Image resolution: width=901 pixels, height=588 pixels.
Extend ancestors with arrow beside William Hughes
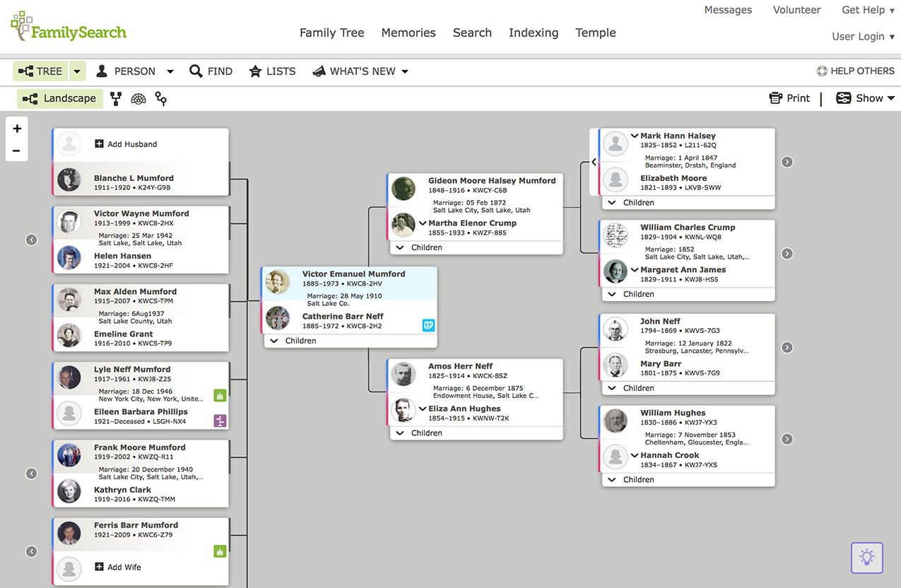[x=787, y=439]
